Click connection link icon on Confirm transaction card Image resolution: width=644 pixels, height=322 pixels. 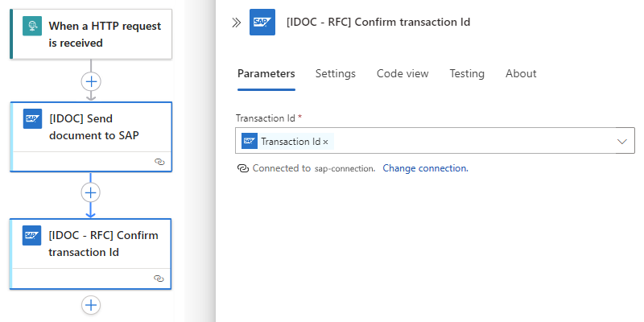pyautogui.click(x=159, y=278)
